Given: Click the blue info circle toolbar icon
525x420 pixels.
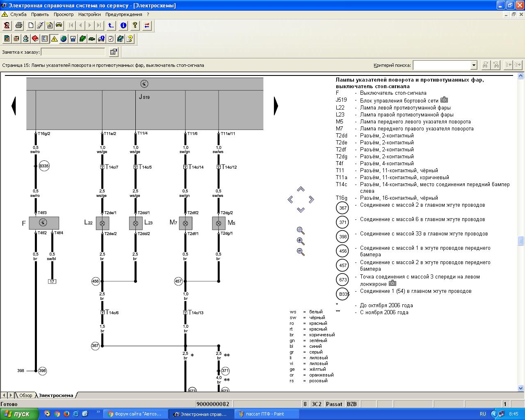Looking at the screenshot, I should click(x=123, y=25).
